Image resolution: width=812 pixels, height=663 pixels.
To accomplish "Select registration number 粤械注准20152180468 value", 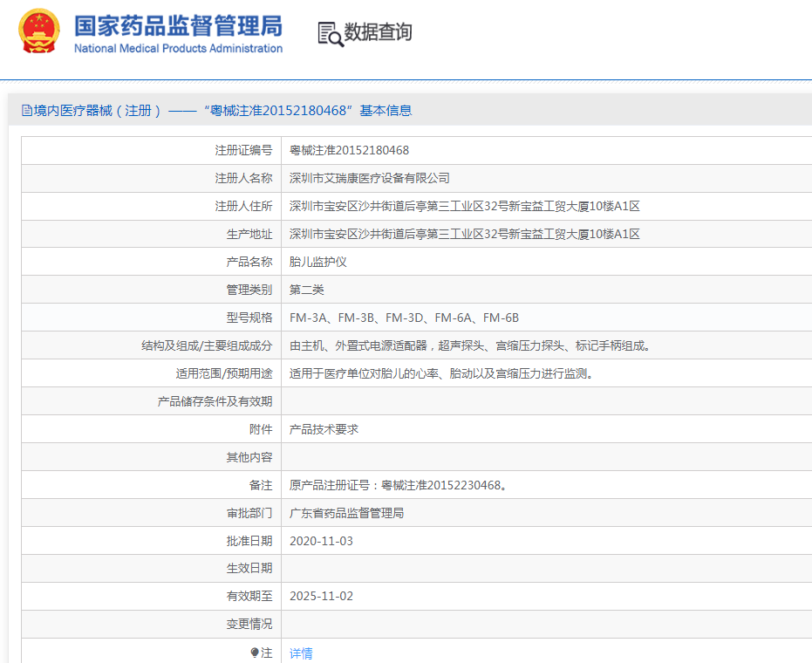I will (x=349, y=150).
